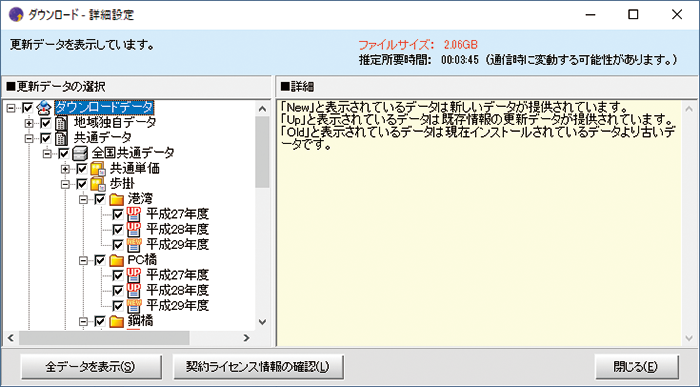Image resolution: width=700 pixels, height=387 pixels.
Task: Click the PC橋 yellow folder icon
Action: (117, 260)
